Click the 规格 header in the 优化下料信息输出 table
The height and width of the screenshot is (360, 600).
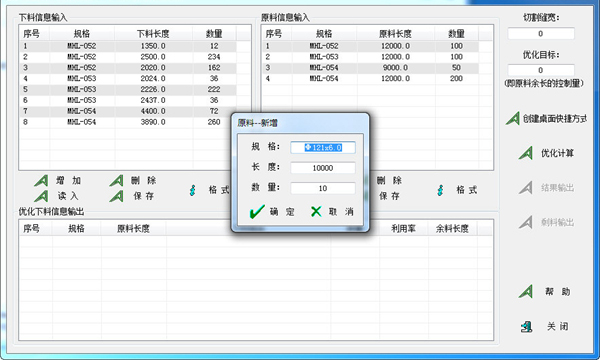tap(76, 229)
